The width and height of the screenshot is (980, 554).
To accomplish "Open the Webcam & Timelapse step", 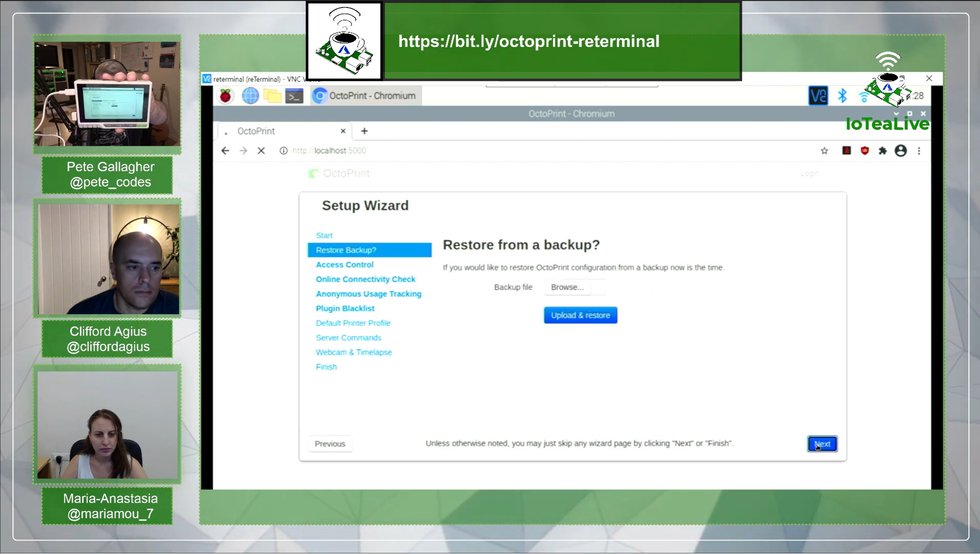I will [x=354, y=353].
